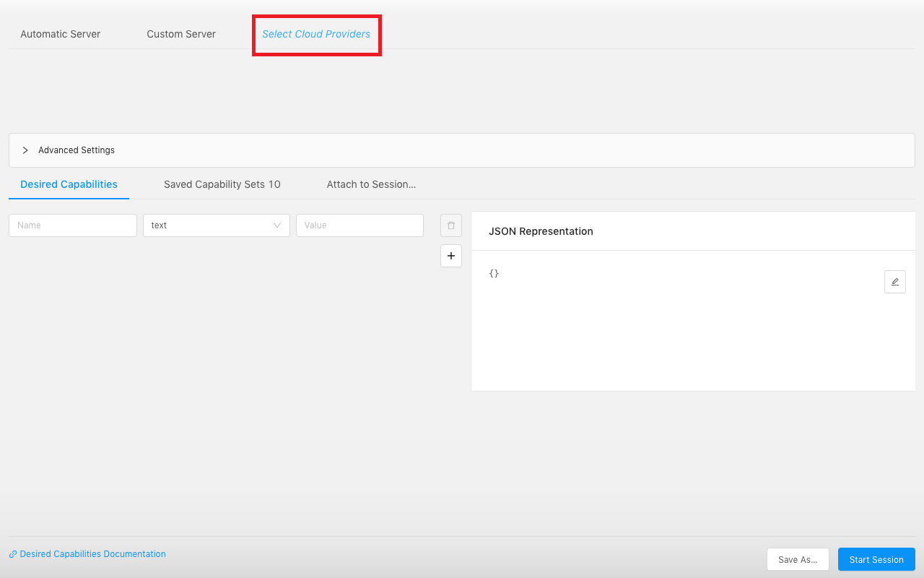Click the dropdown arrow in the type selector
The height and width of the screenshot is (578, 924).
pyautogui.click(x=277, y=225)
